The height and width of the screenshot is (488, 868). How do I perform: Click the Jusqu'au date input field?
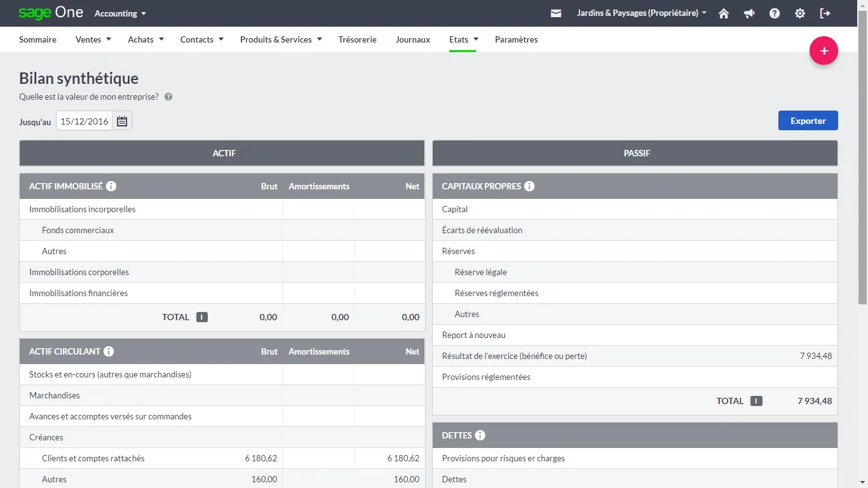[x=85, y=121]
